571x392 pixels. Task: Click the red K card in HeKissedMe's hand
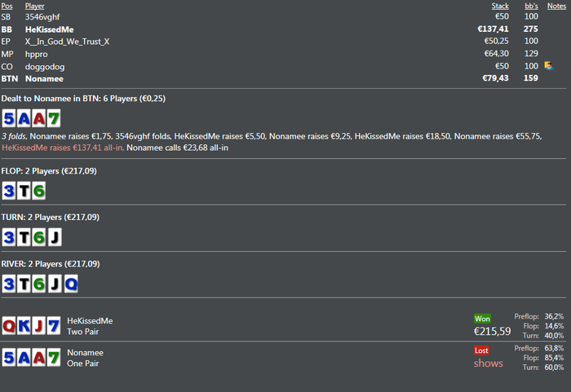tap(24, 327)
